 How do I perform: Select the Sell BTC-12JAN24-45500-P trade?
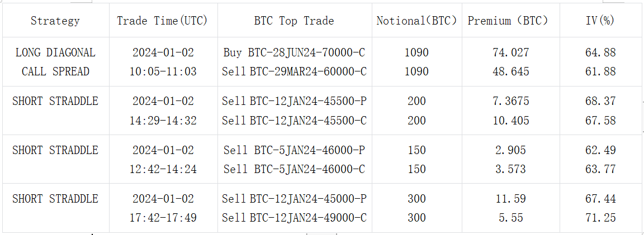coord(293,102)
